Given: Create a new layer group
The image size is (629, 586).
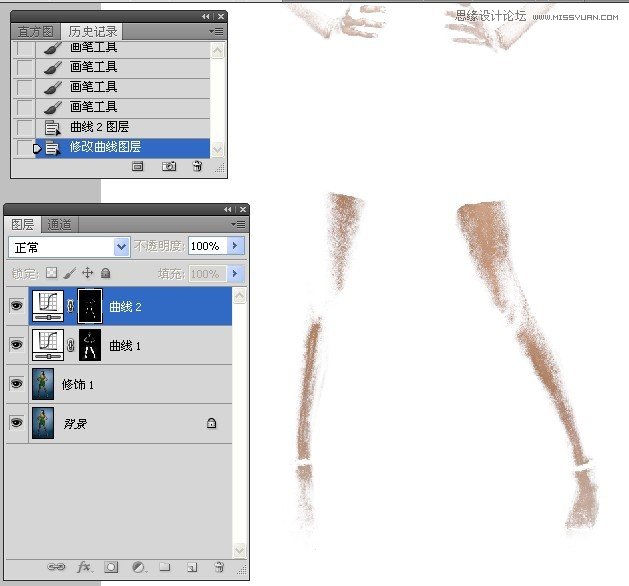Looking at the screenshot, I should tap(166, 567).
